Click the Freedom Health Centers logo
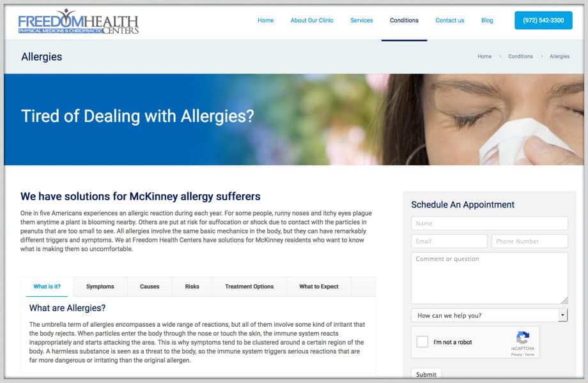The width and height of the screenshot is (588, 383). (79, 21)
